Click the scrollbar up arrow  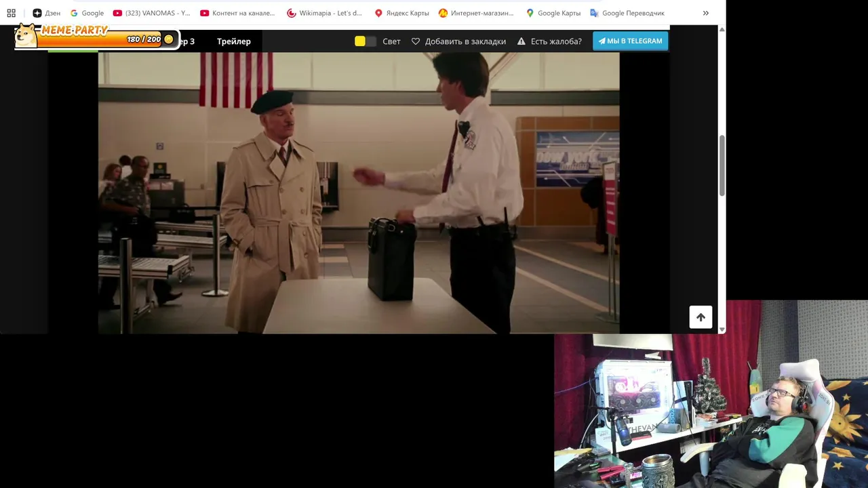(722, 29)
